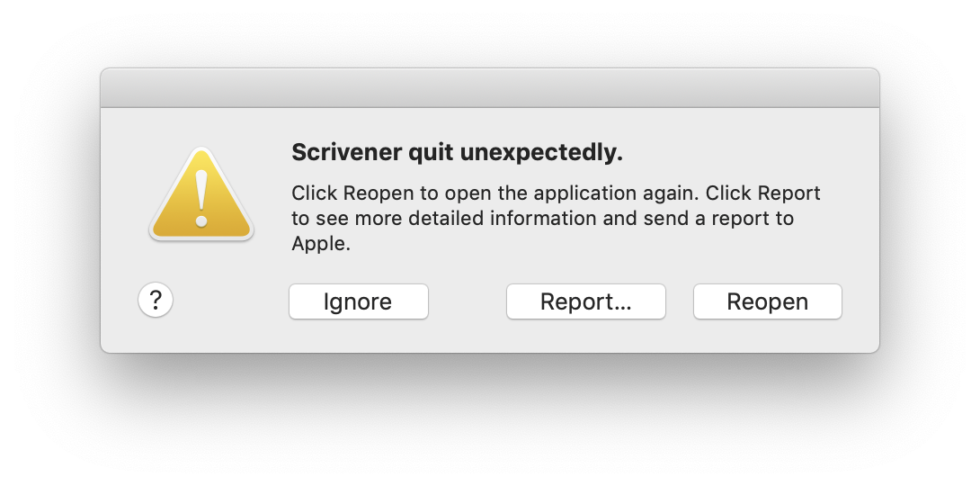The width and height of the screenshot is (980, 486).
Task: Select the word "Scrivener" in bold heading
Action: pos(347,152)
